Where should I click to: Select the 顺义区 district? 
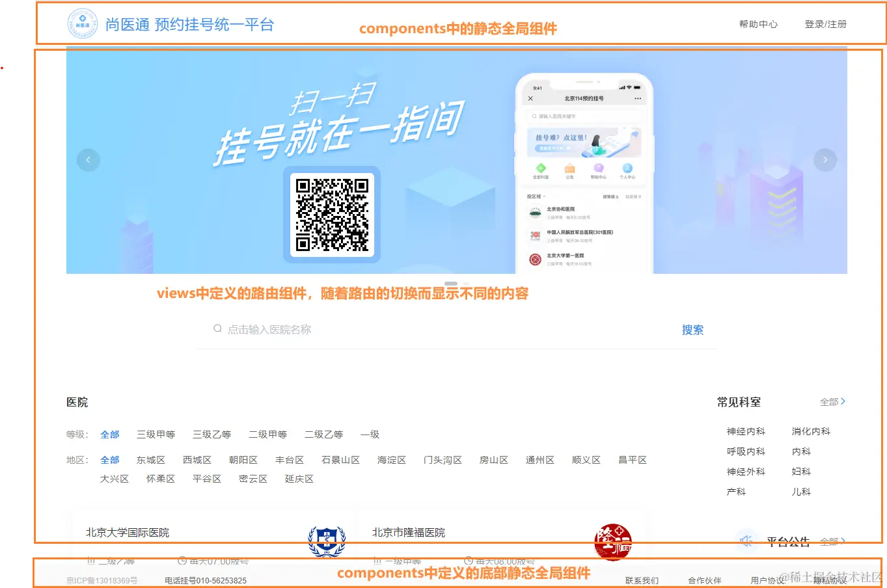click(586, 460)
